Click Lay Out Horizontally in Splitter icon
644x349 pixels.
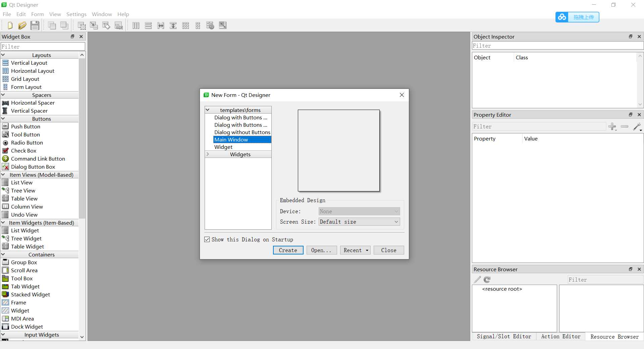[x=161, y=25]
